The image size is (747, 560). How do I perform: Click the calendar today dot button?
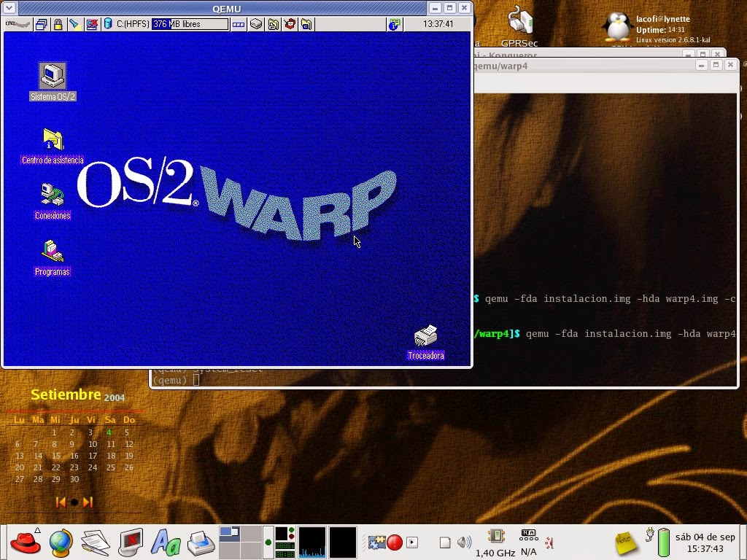(x=74, y=502)
